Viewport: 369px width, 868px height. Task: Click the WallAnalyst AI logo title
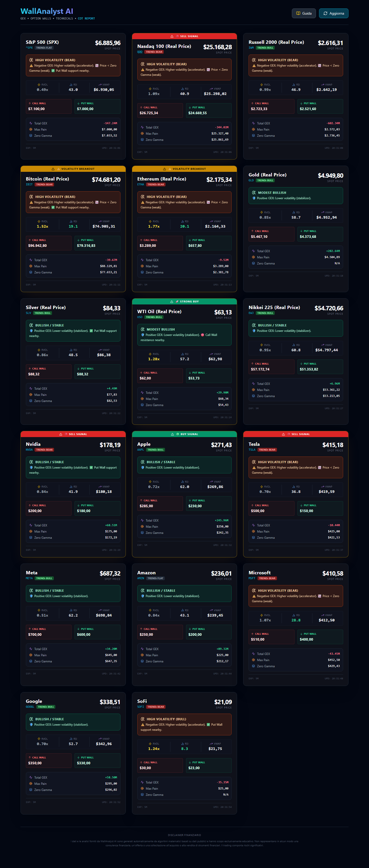coord(47,12)
